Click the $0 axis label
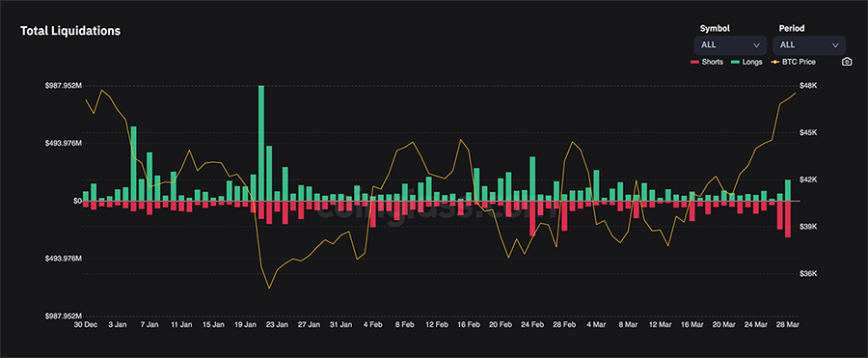Image resolution: width=868 pixels, height=358 pixels. (77, 201)
